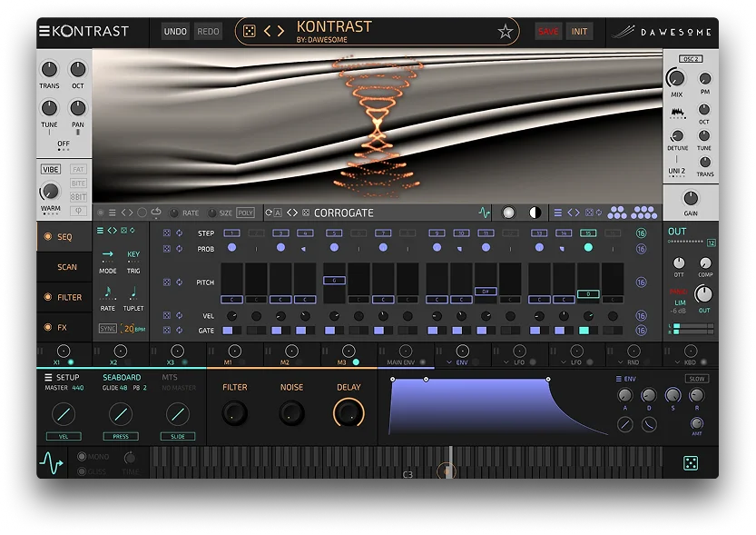Select the five-dot cluster icon

click(617, 213)
